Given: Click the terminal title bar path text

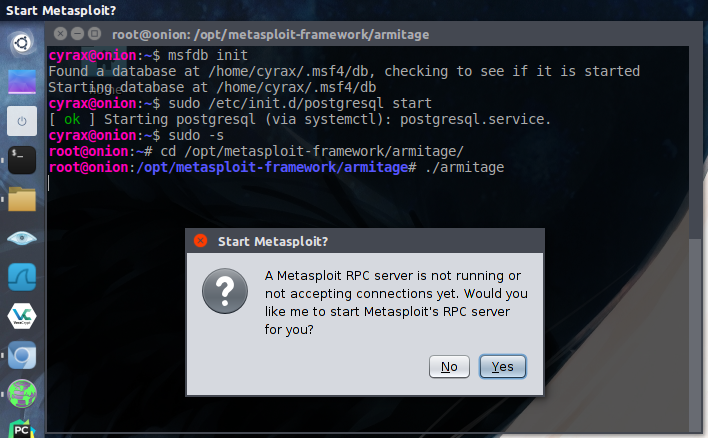Looking at the screenshot, I should point(270,34).
